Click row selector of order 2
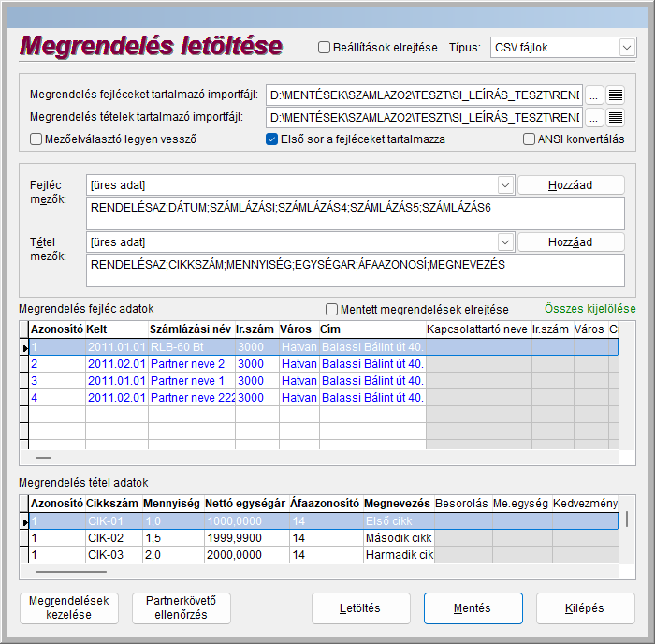 point(24,364)
